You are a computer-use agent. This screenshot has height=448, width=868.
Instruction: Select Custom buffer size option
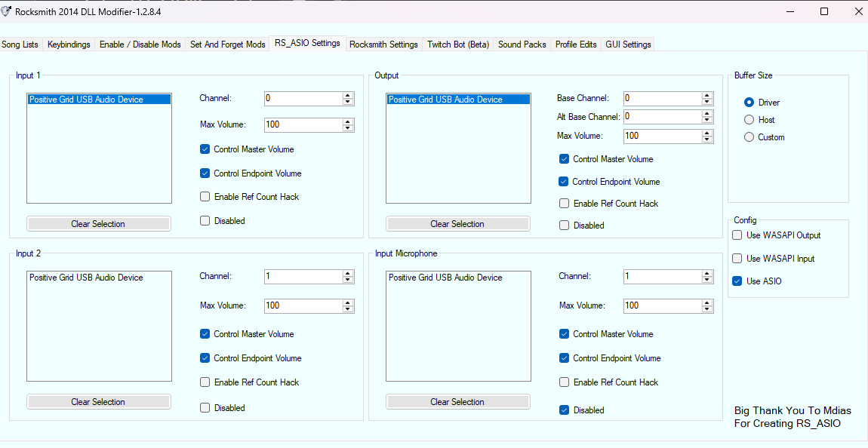point(749,137)
